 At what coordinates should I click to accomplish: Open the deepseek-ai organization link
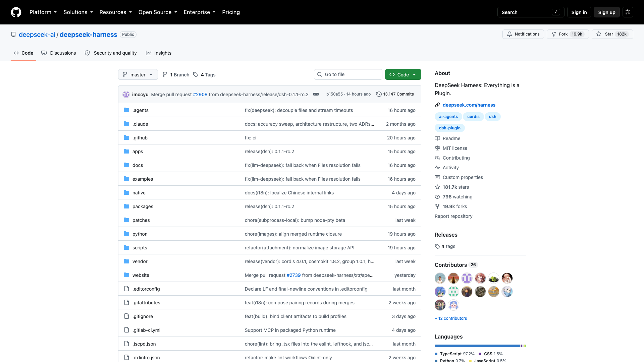[x=37, y=35]
